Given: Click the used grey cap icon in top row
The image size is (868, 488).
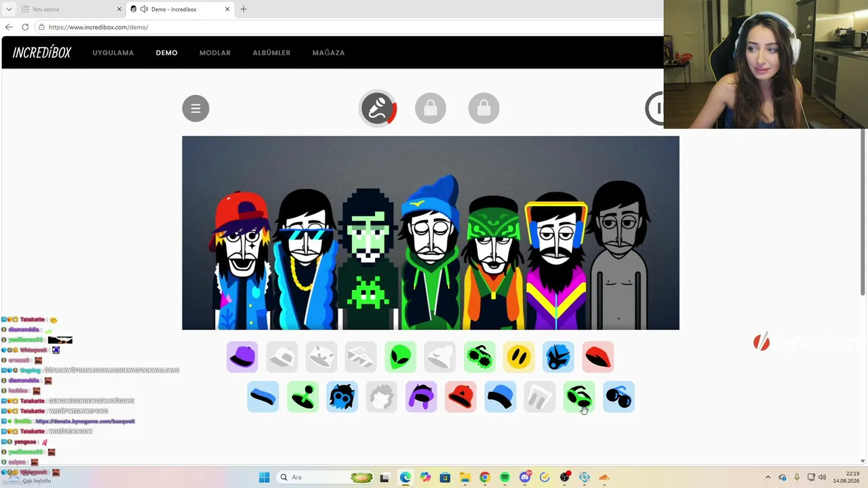Looking at the screenshot, I should (281, 357).
